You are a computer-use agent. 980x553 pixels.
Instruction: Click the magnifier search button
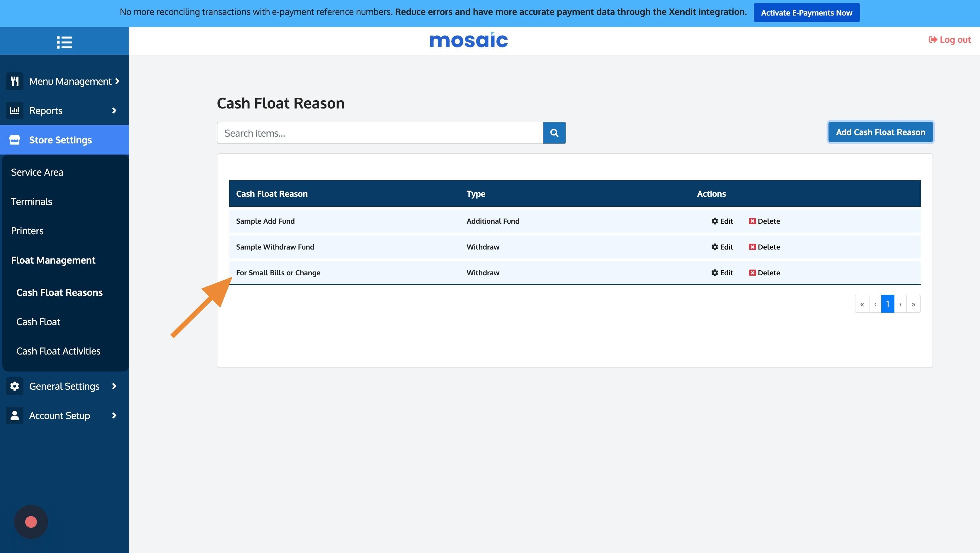[x=554, y=133]
